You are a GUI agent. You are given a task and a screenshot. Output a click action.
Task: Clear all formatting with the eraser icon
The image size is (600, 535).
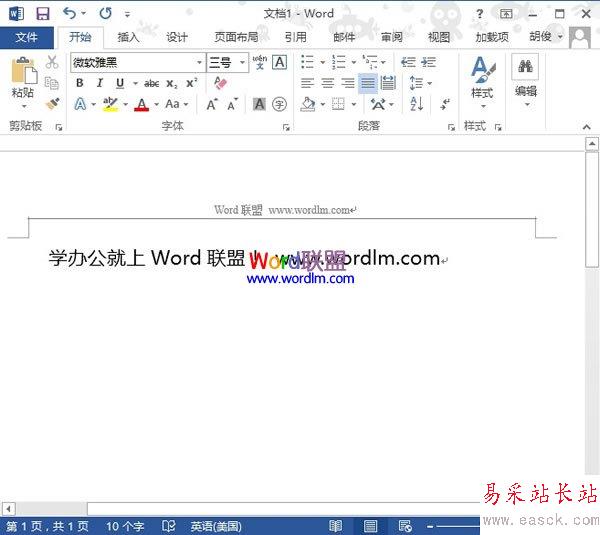[x=220, y=83]
